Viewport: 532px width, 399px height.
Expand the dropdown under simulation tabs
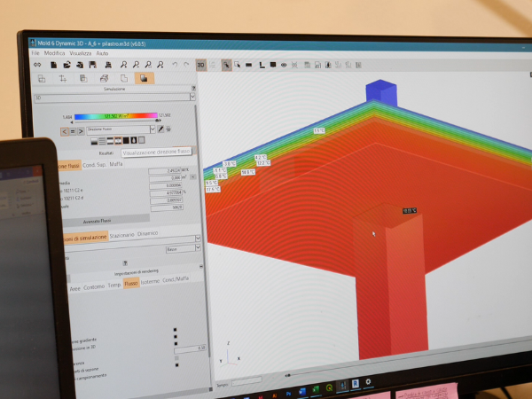pyautogui.click(x=198, y=239)
